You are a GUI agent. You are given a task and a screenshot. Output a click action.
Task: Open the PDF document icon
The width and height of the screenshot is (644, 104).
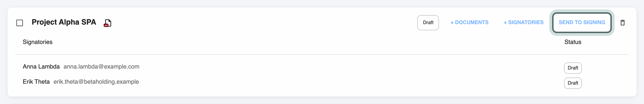(x=107, y=23)
